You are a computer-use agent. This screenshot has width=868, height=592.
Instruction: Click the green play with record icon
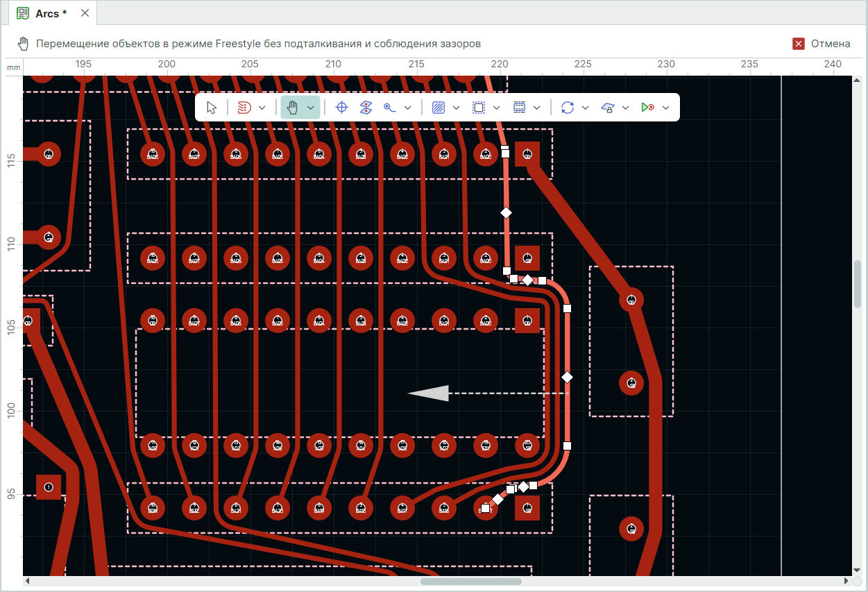point(648,108)
